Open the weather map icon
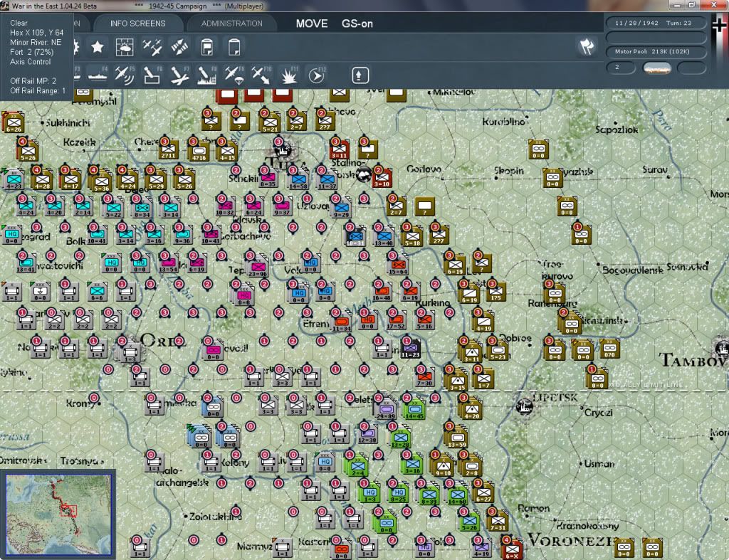Image resolution: width=729 pixels, height=560 pixels. pos(125,47)
